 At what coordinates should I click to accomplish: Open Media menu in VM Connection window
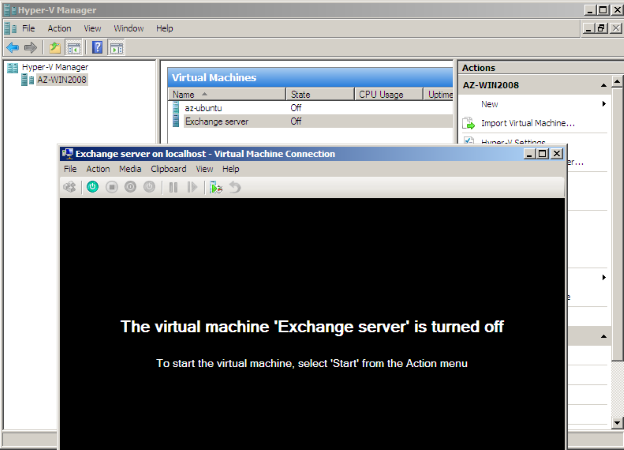click(x=130, y=169)
